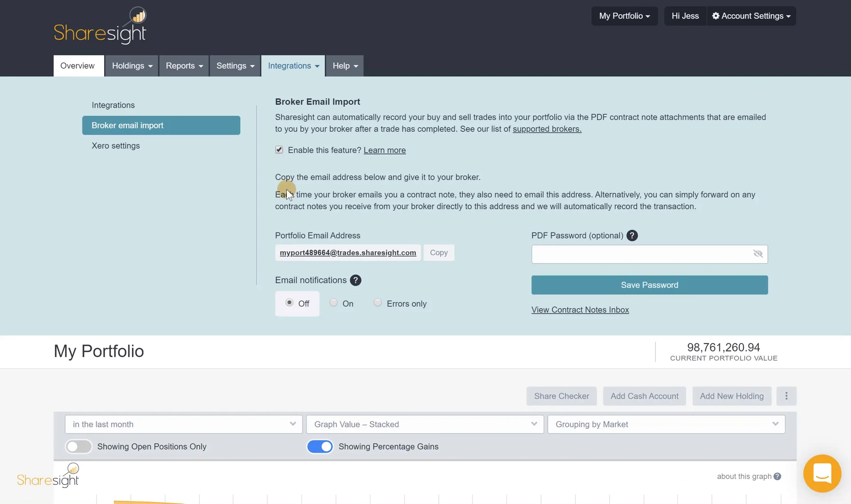Click the three-dot more options button
Image resolution: width=851 pixels, height=504 pixels.
click(786, 396)
